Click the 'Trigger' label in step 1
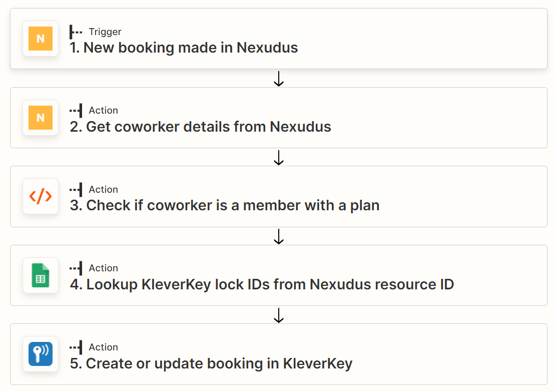 click(x=105, y=32)
